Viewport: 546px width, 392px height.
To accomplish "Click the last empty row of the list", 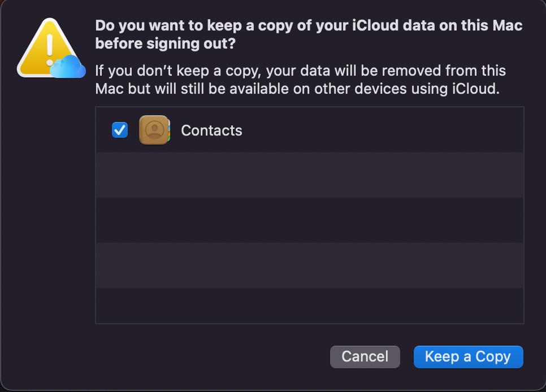I will (x=310, y=305).
